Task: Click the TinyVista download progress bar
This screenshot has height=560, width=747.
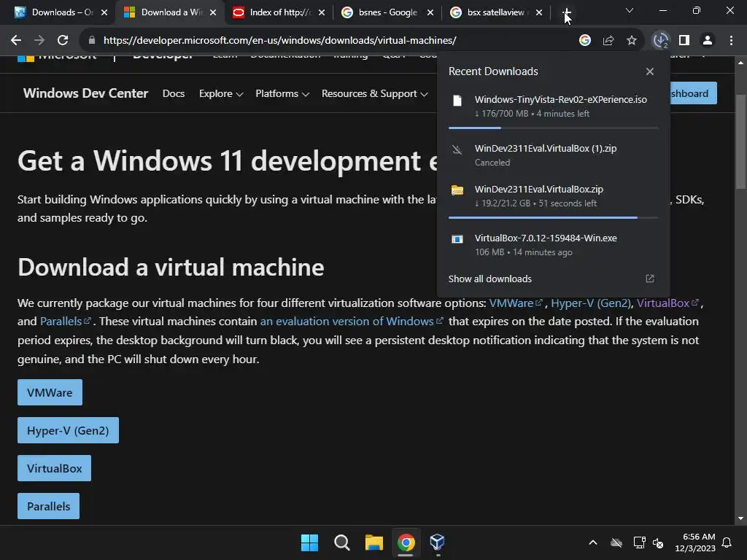Action: [x=553, y=128]
